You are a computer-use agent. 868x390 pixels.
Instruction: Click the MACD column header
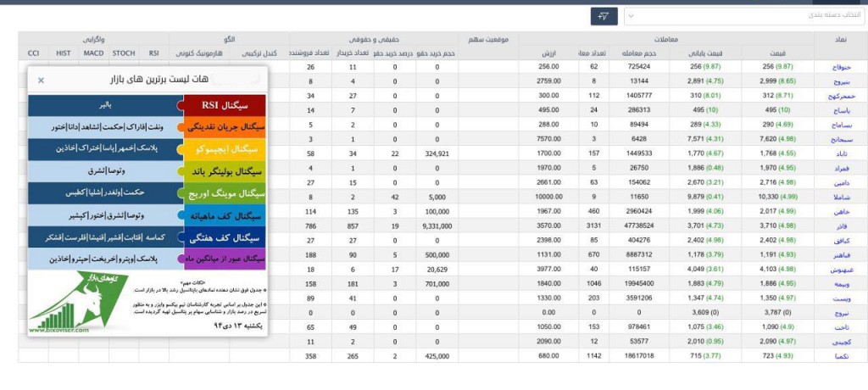(93, 53)
